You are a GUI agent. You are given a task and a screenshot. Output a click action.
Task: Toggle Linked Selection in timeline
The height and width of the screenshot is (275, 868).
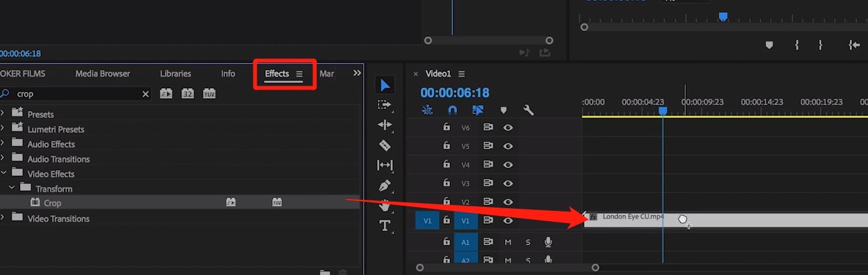click(478, 110)
